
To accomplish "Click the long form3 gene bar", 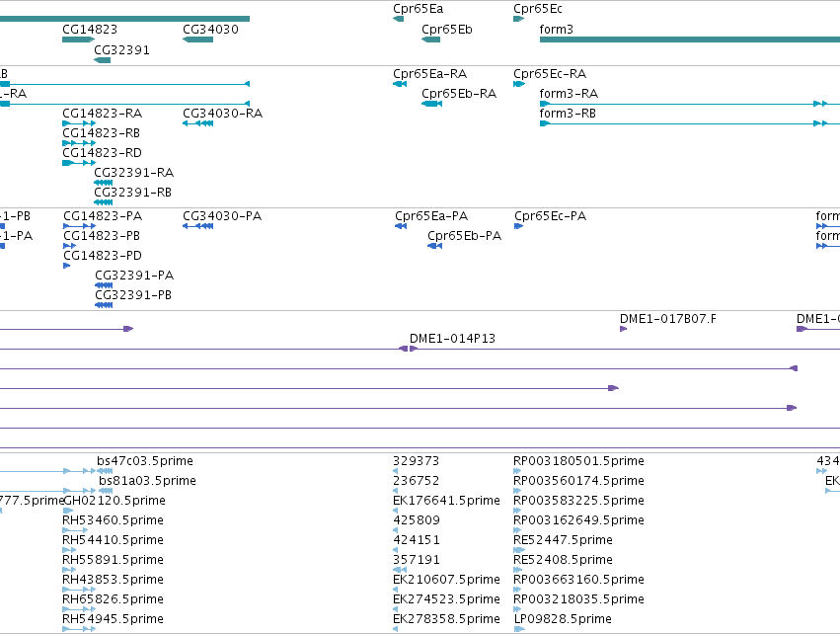I will pyautogui.click(x=689, y=40).
